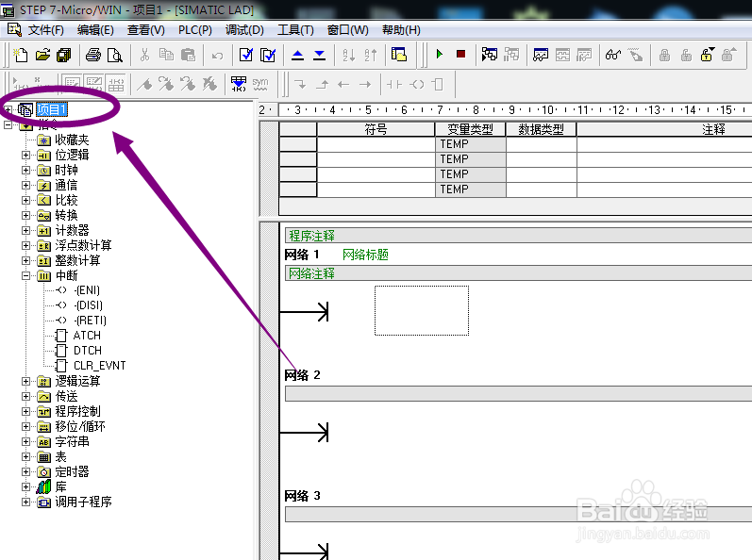Create a new project file
Screen dimensions: 752x560
click(20, 55)
